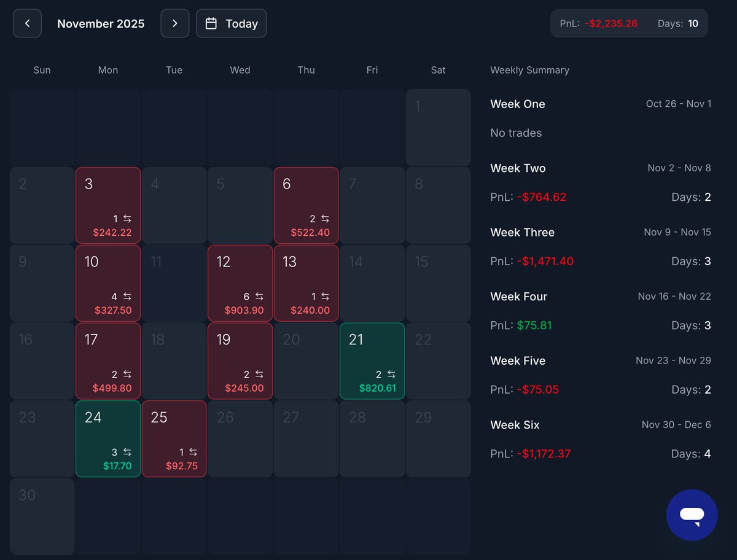Open the green November 21 day

click(x=372, y=361)
